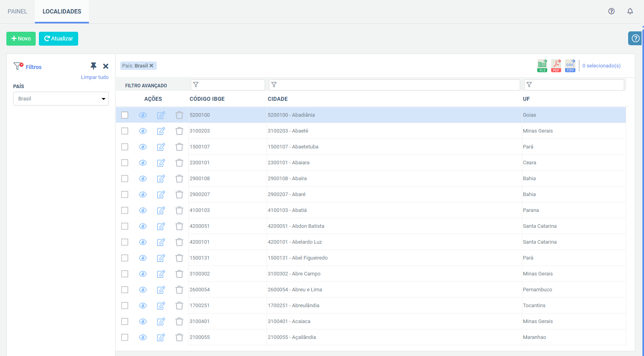
Task: Select the checkbox for Abreu e Lima
Action: pyautogui.click(x=125, y=290)
